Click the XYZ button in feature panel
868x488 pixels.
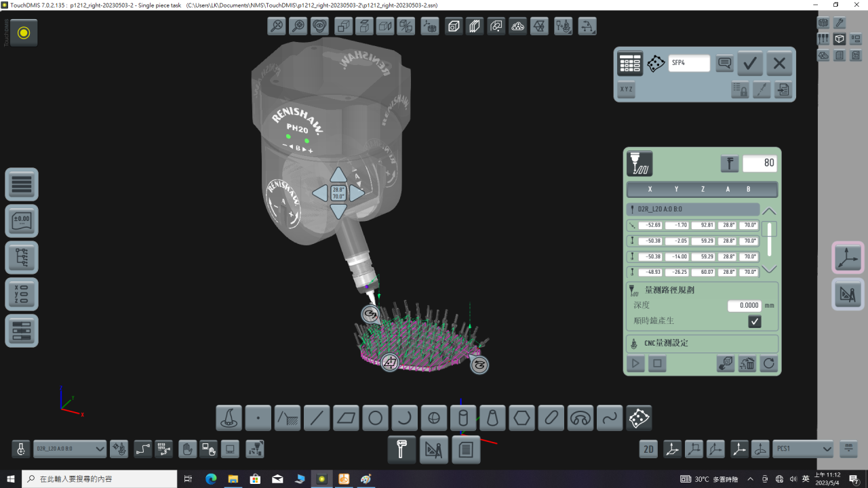click(x=627, y=89)
